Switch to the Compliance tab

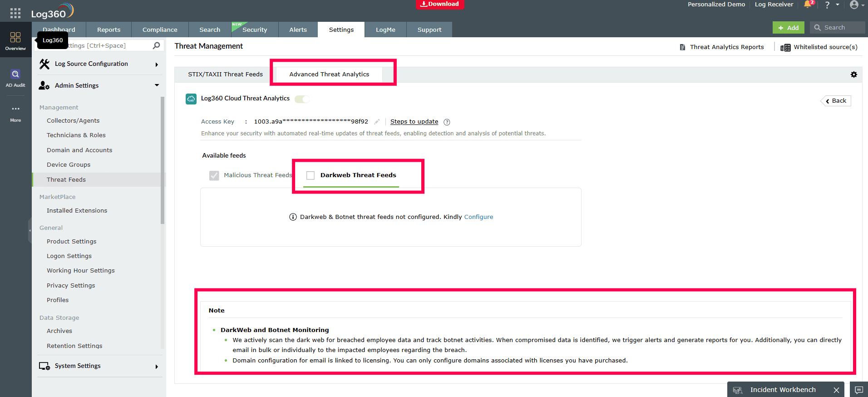point(160,30)
